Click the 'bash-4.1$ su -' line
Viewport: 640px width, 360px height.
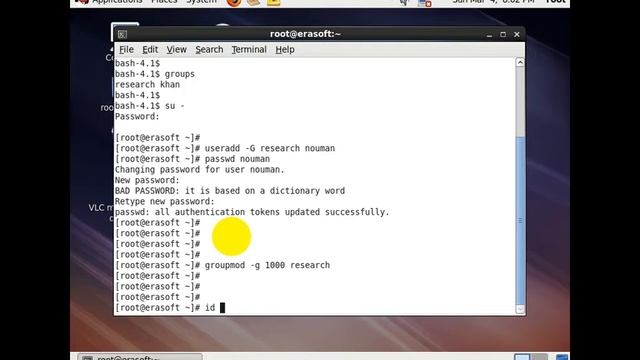pos(150,106)
